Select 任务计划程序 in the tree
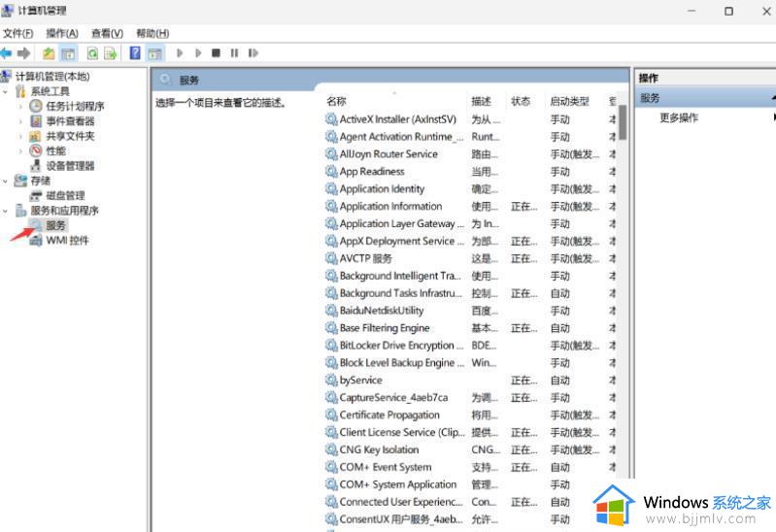This screenshot has height=532, width=776. (75, 107)
